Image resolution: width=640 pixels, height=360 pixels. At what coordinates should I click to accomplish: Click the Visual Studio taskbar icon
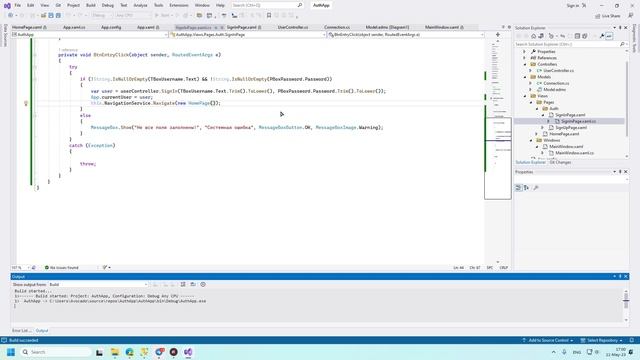[188, 352]
